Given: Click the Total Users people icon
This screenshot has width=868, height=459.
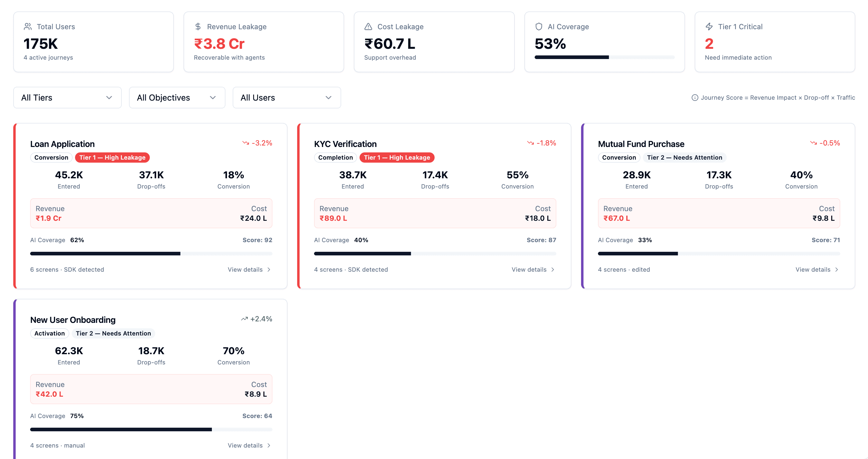Looking at the screenshot, I should (28, 26).
